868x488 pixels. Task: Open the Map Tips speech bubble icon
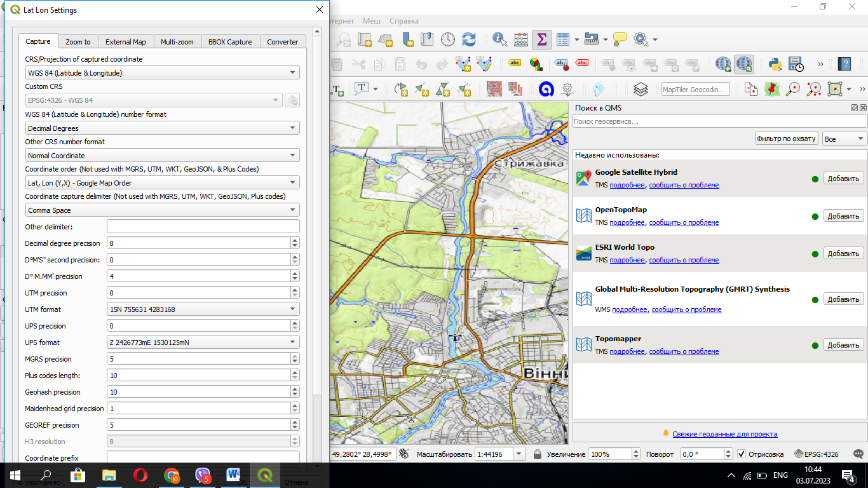point(620,39)
